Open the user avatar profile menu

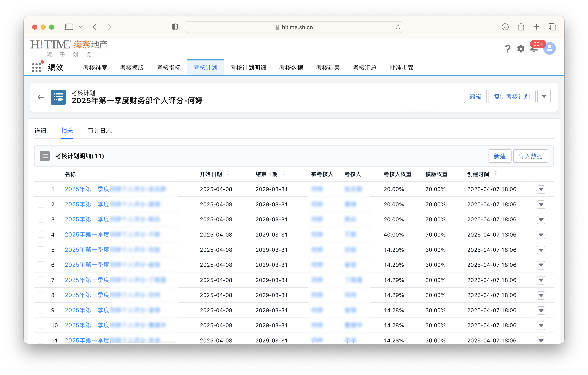click(549, 49)
